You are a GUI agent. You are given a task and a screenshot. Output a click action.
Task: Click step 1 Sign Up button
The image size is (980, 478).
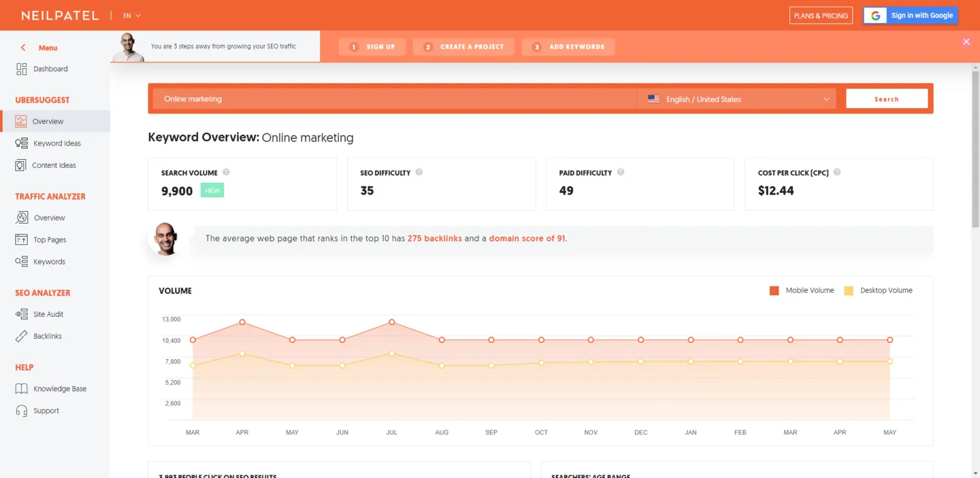coord(372,46)
